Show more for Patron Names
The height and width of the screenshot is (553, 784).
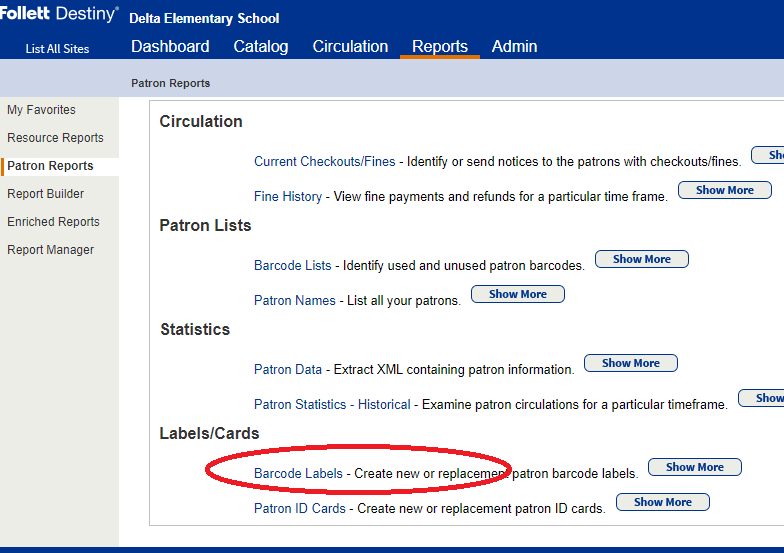[x=518, y=294]
